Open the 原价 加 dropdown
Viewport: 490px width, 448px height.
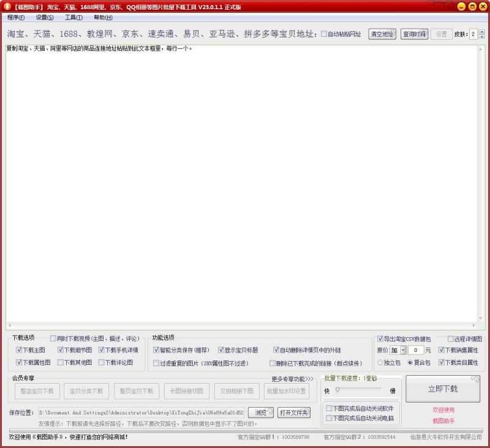(398, 350)
